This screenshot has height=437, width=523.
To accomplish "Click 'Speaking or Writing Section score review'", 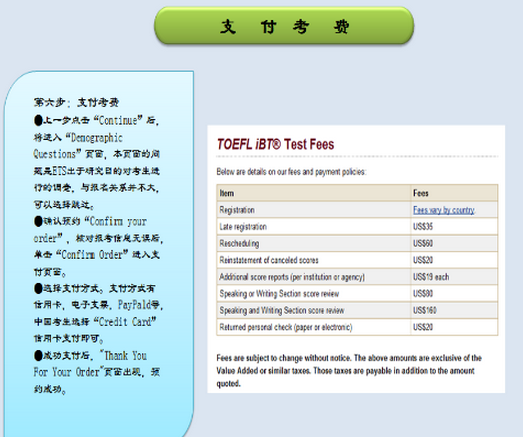I will coord(279,294).
